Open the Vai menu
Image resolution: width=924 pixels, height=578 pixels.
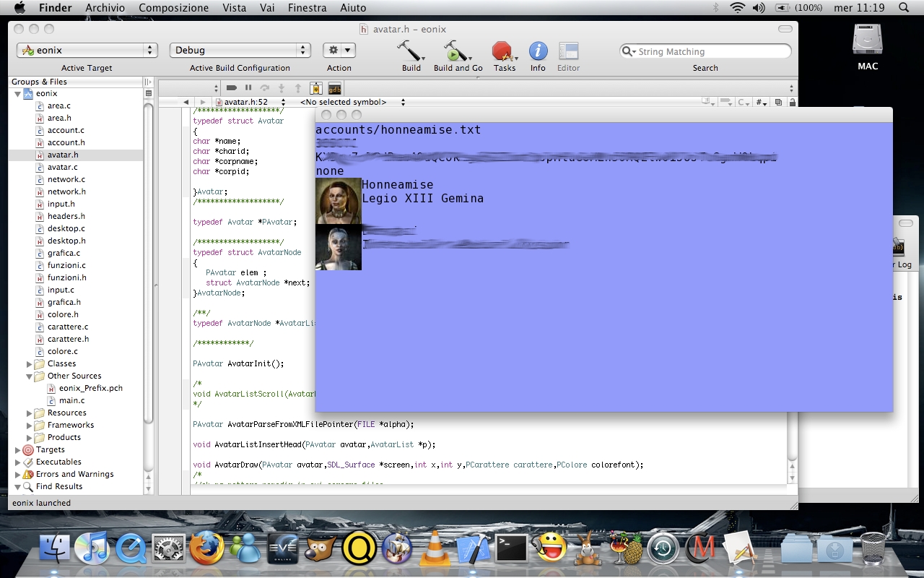pyautogui.click(x=267, y=8)
